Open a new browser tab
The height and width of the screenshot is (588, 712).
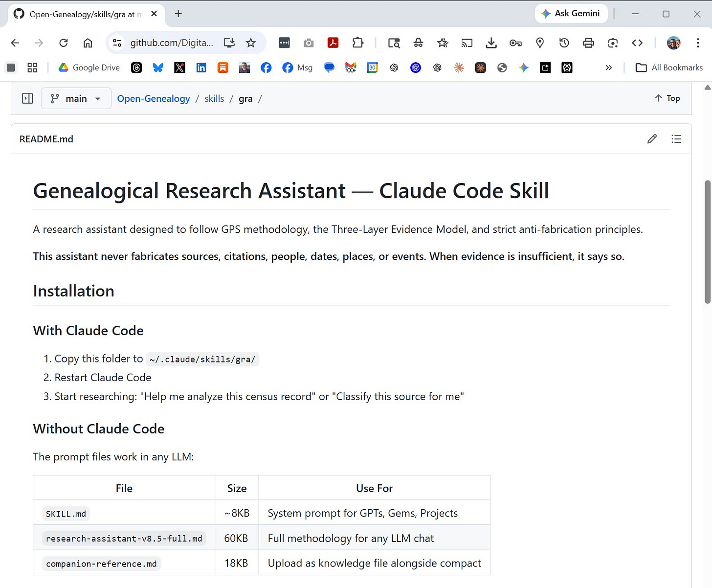pos(178,14)
